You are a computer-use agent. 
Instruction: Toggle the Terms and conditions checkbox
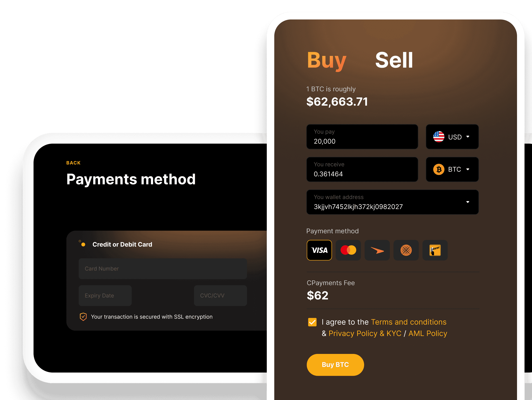[312, 322]
